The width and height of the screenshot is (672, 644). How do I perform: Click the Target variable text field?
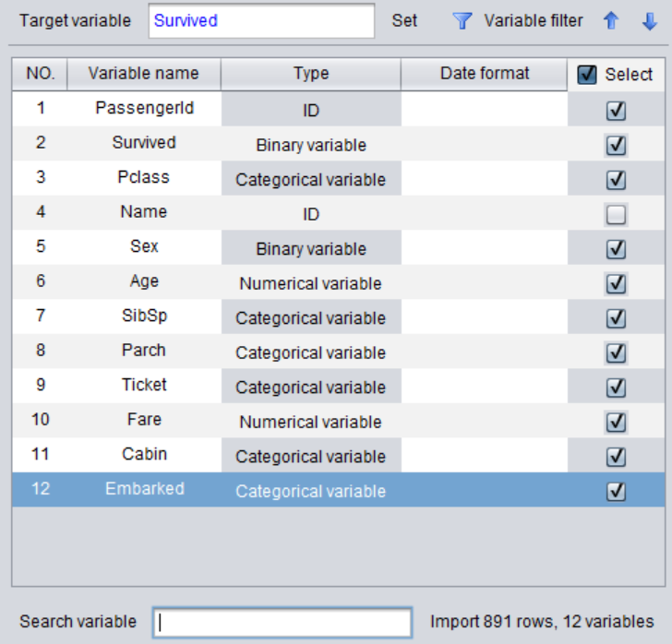click(261, 20)
